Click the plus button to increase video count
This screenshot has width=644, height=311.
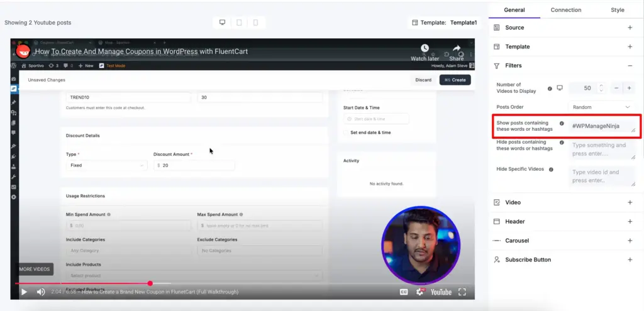point(629,88)
